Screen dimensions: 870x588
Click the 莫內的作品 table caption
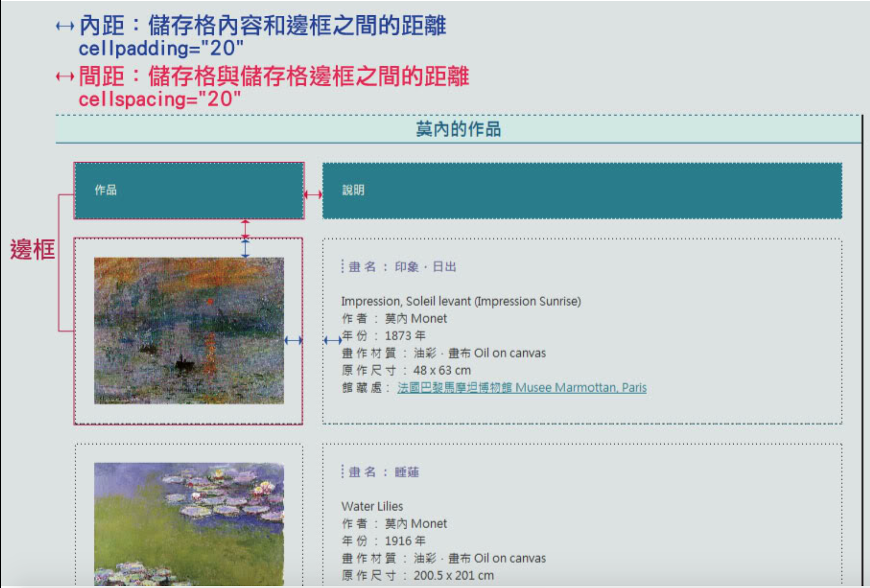[458, 129]
